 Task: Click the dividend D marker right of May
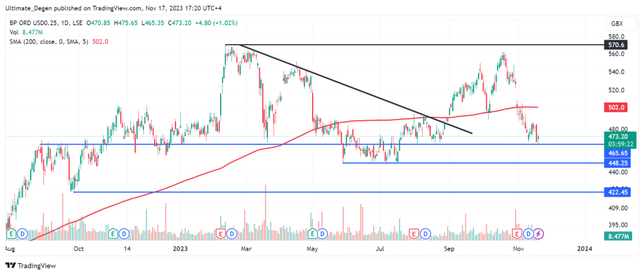tap(323, 234)
